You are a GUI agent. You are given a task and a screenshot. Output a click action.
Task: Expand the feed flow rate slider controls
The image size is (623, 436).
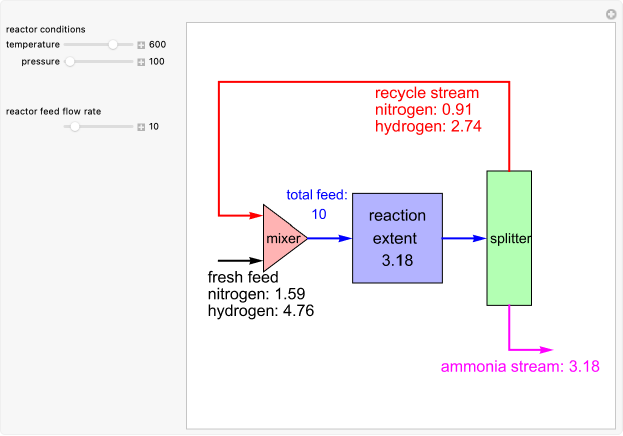[141, 127]
